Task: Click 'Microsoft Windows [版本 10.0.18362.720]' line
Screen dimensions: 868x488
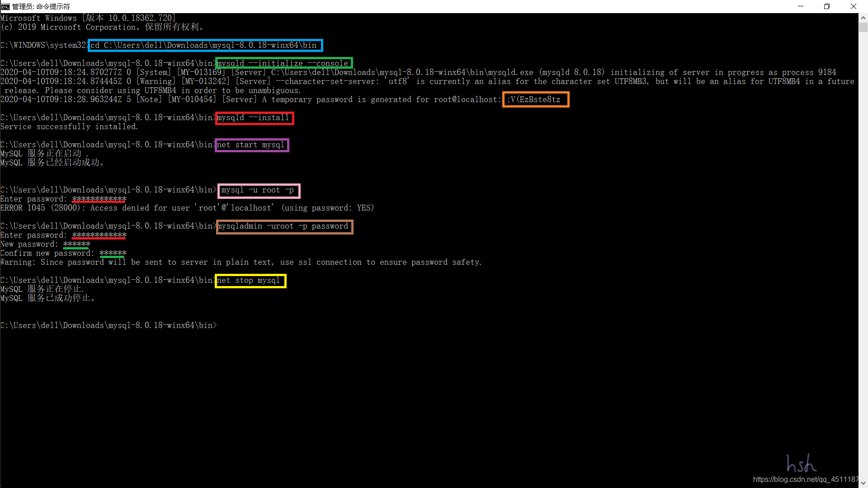Action: [x=88, y=18]
